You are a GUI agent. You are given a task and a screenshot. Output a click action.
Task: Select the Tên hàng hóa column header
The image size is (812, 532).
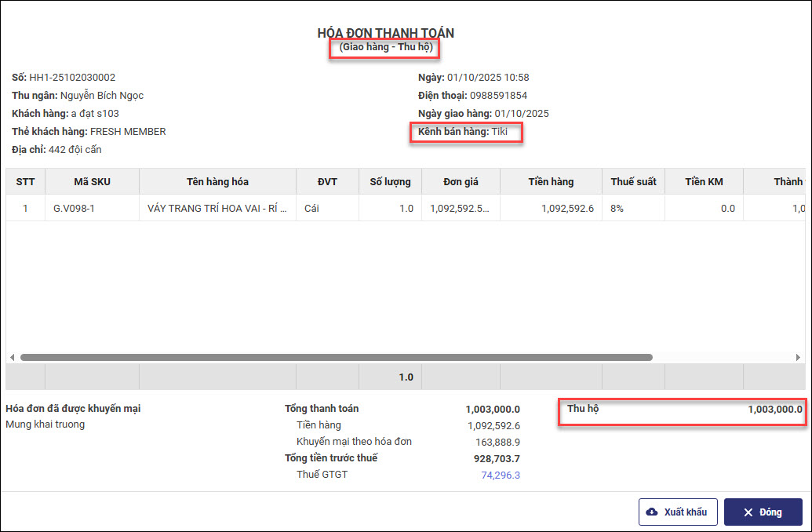217,182
